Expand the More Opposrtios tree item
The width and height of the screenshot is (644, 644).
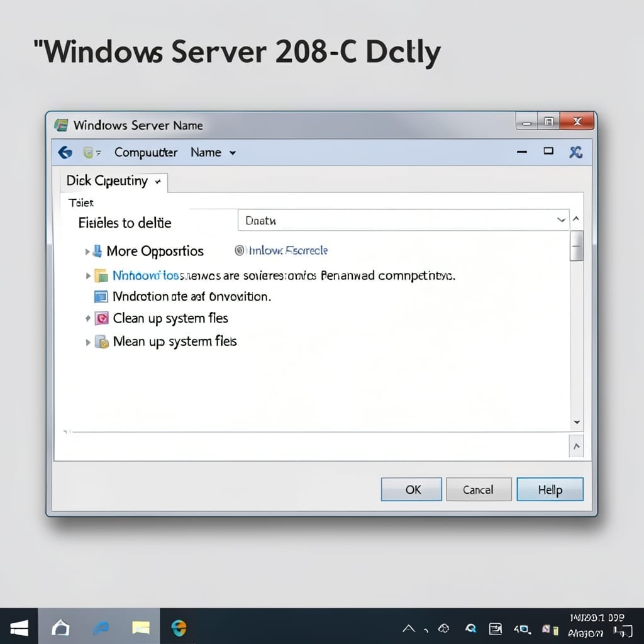point(87,252)
